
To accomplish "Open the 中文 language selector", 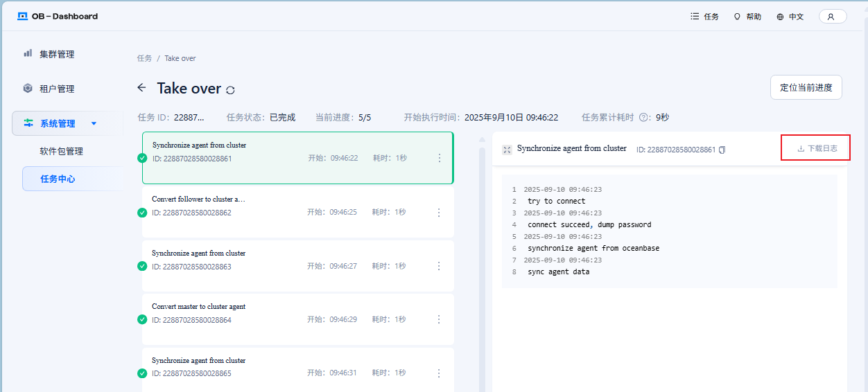I will coord(790,17).
